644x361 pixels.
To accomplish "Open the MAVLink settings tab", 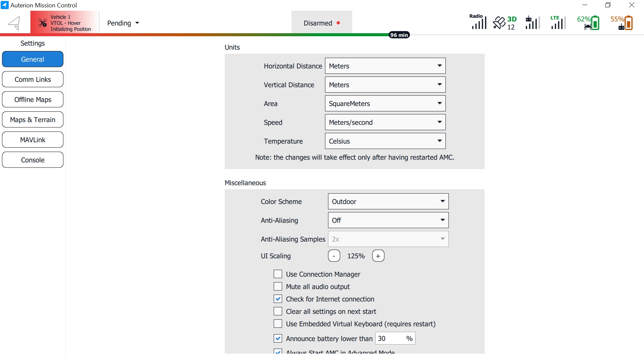I will pos(33,140).
